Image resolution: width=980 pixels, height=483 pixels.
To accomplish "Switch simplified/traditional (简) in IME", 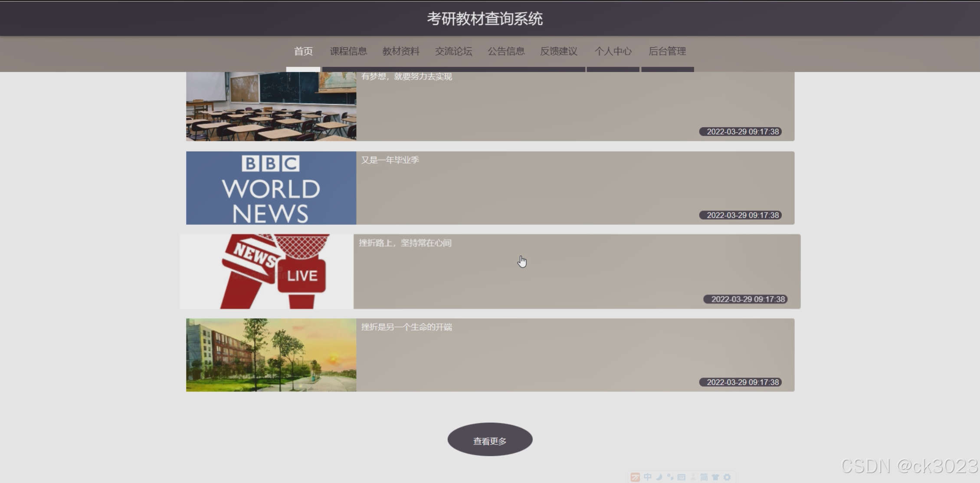I will [x=704, y=477].
